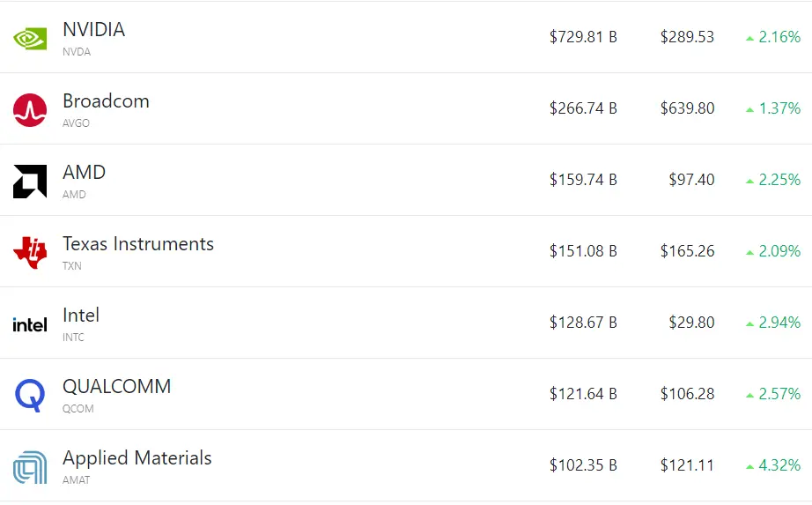Click the NVIDIA green eye logo
Screen dimensions: 812x505
30,39
